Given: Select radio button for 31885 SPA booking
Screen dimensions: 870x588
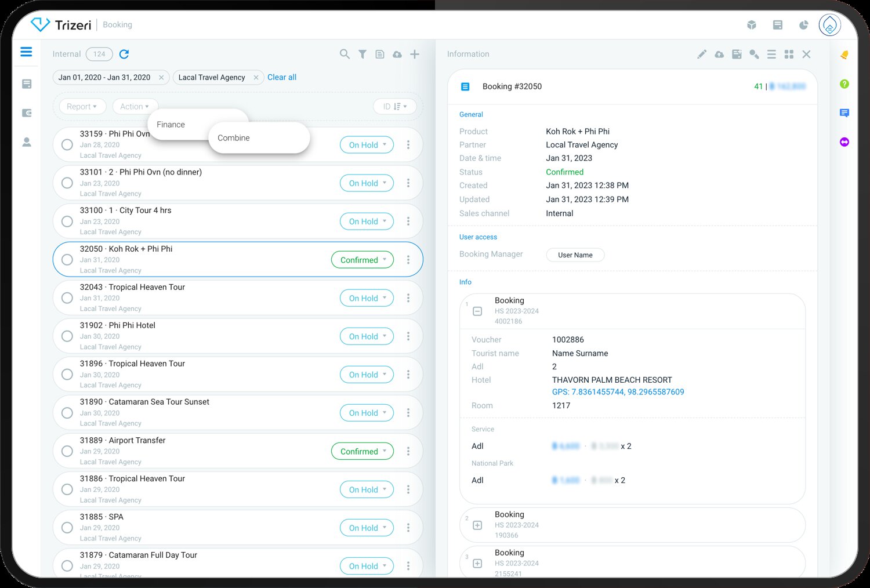Looking at the screenshot, I should point(67,528).
